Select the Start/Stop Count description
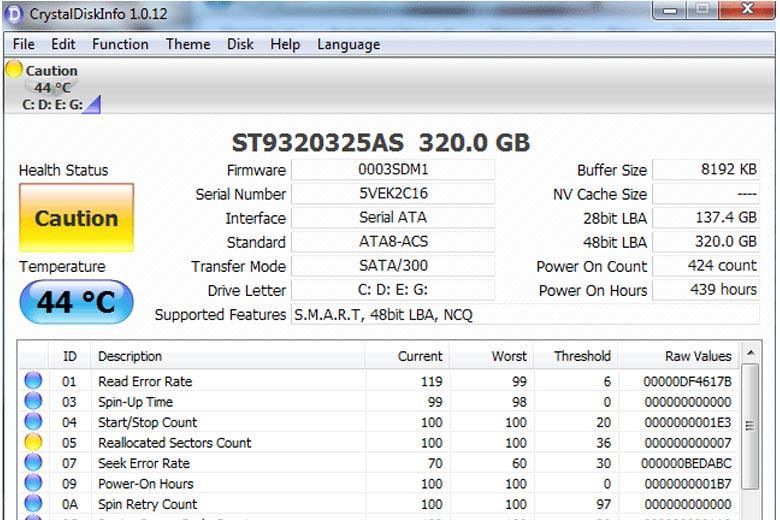This screenshot has height=520, width=780. coord(147,422)
